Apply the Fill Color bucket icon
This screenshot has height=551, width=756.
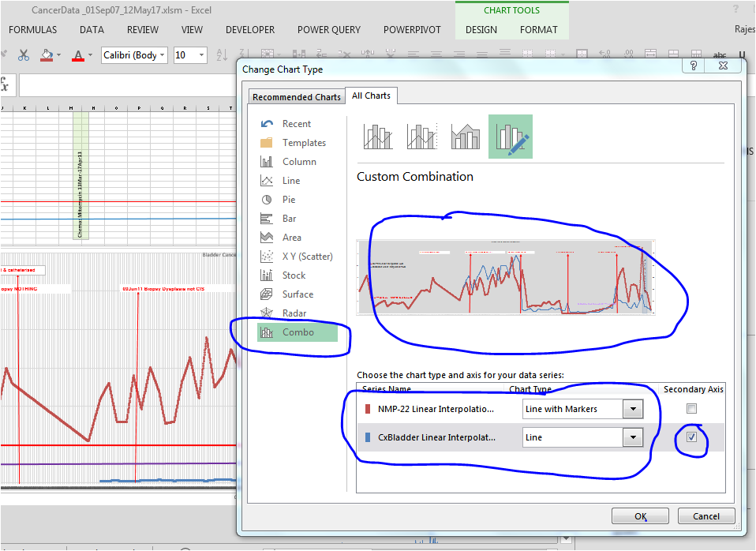(x=47, y=55)
